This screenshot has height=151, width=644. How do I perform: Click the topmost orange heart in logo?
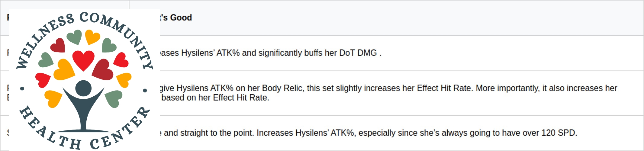(x=92, y=37)
